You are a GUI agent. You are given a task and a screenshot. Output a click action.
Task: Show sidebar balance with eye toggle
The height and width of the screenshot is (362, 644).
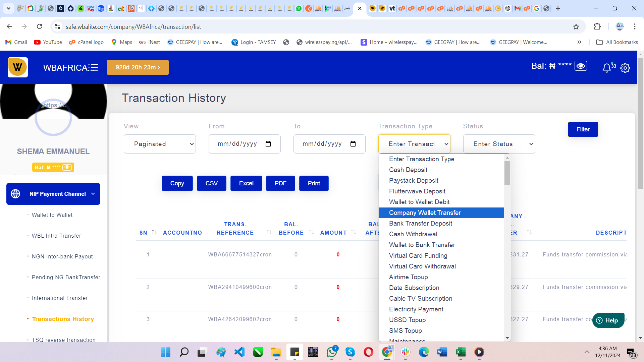click(67, 167)
